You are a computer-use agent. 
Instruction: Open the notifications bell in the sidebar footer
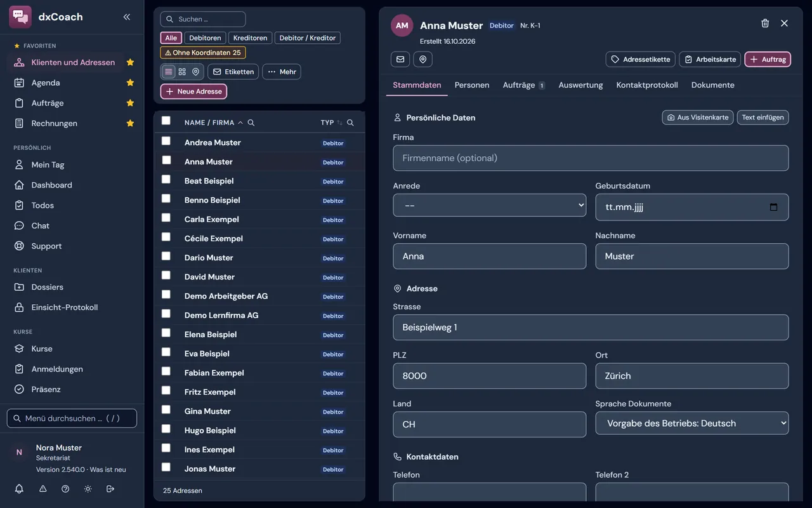click(19, 489)
